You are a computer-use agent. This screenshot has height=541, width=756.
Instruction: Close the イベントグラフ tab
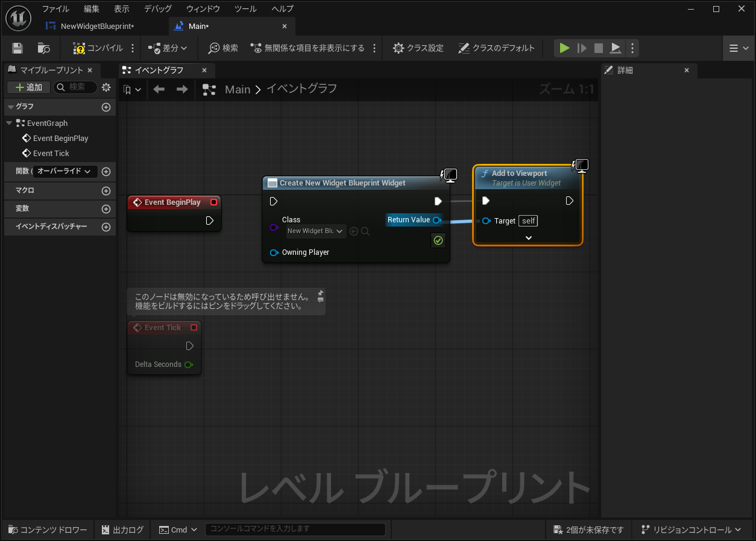tap(204, 70)
